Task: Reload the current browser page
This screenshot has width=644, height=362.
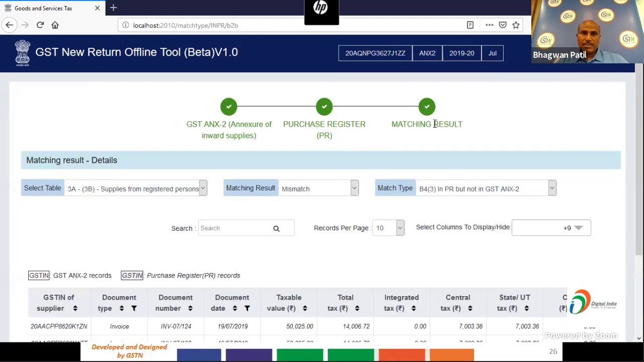Action: click(x=40, y=25)
